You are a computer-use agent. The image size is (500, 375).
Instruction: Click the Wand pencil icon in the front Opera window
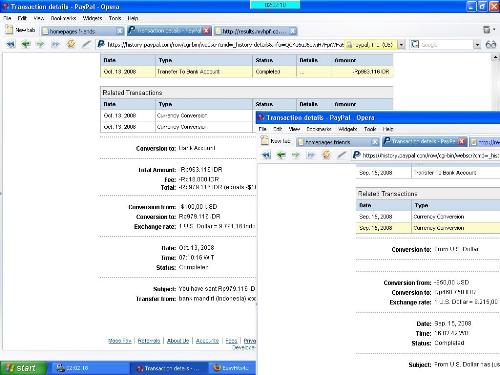coord(341,155)
